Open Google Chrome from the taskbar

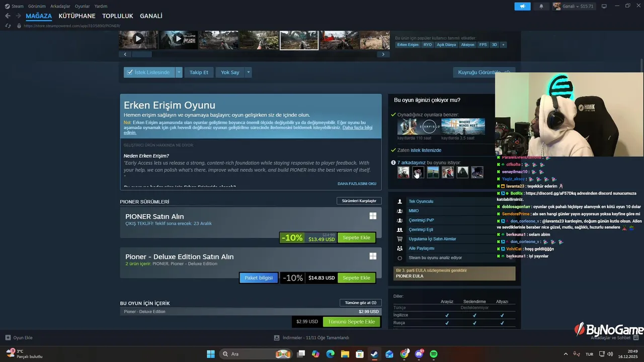[405, 354]
